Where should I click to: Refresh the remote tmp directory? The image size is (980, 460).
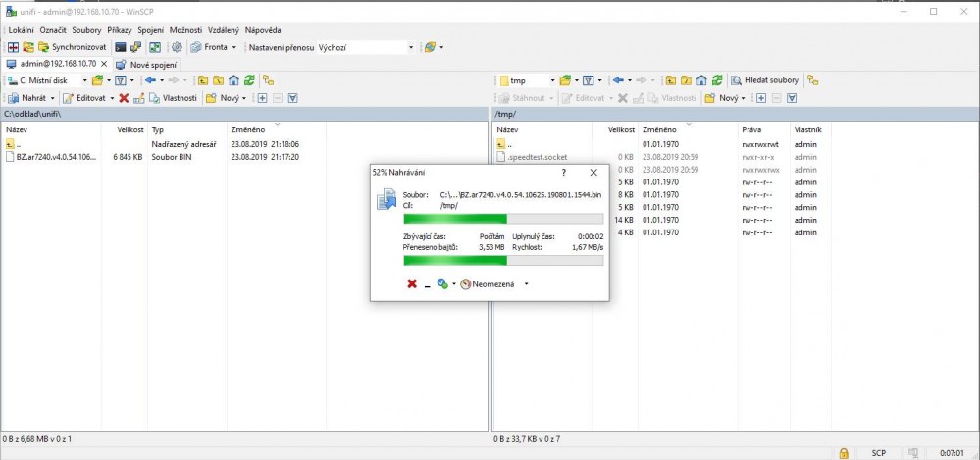pyautogui.click(x=710, y=80)
